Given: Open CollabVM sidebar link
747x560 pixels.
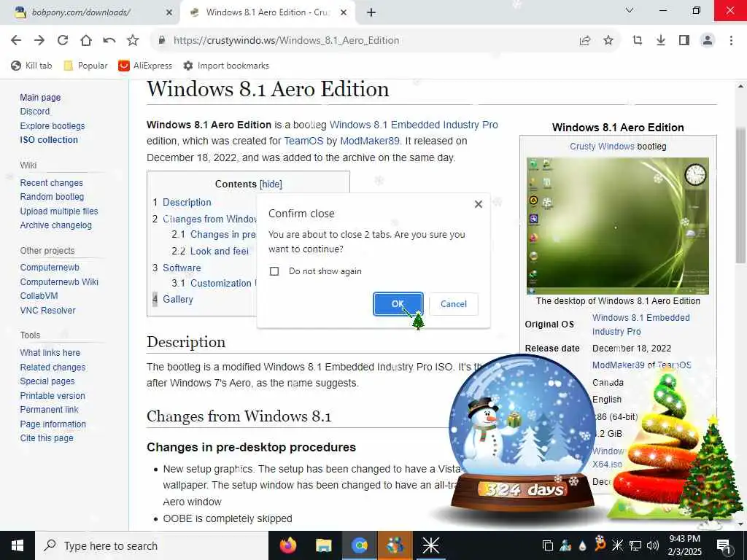Looking at the screenshot, I should [39, 296].
